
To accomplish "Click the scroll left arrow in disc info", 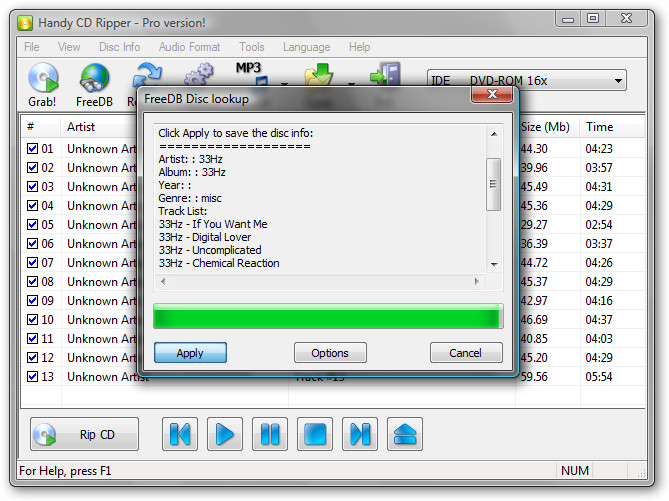I will (163, 281).
